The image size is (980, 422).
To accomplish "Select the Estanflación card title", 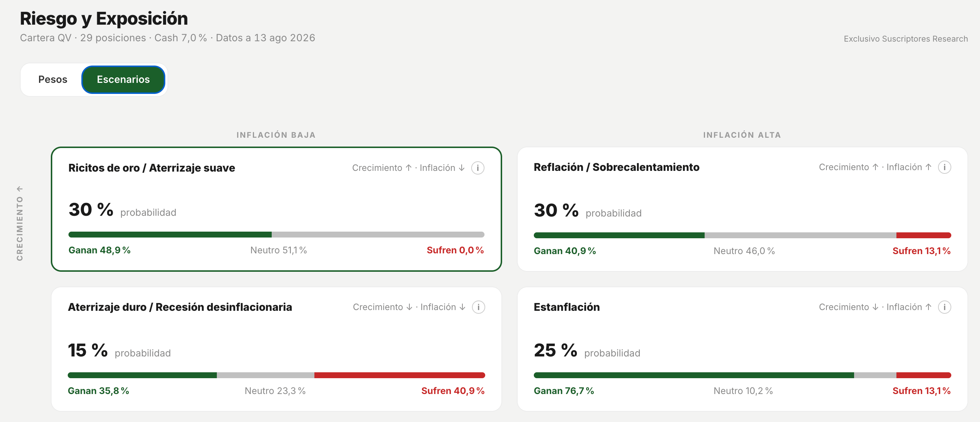I will tap(567, 307).
